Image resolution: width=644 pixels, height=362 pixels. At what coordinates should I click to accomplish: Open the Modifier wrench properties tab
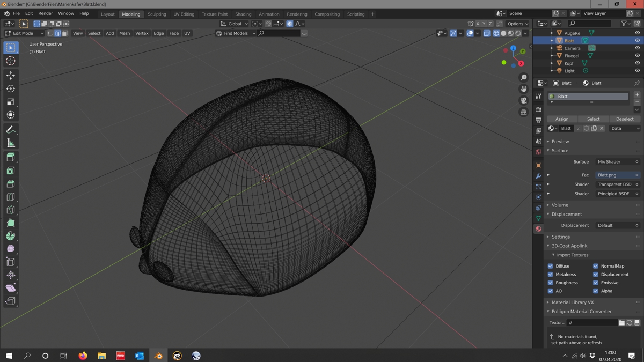pos(538,176)
